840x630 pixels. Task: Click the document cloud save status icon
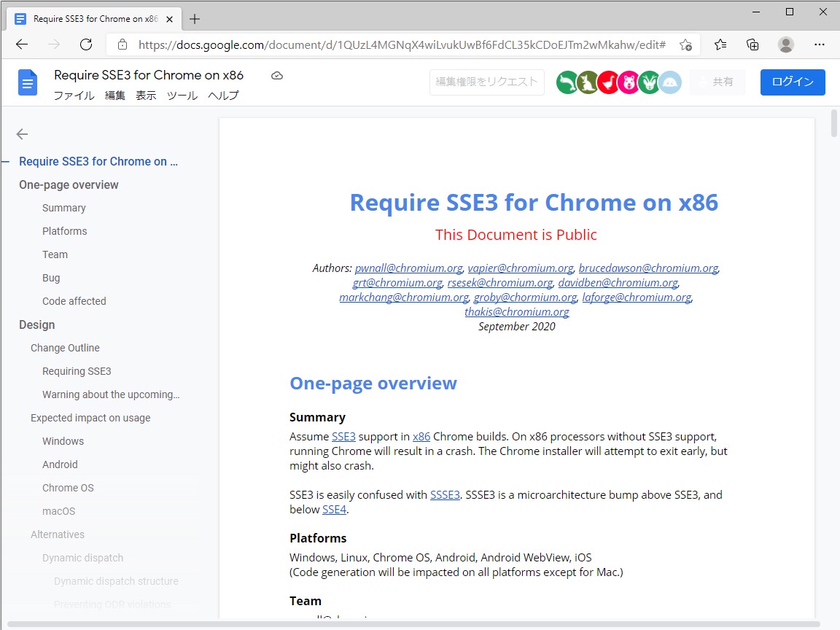(x=276, y=75)
